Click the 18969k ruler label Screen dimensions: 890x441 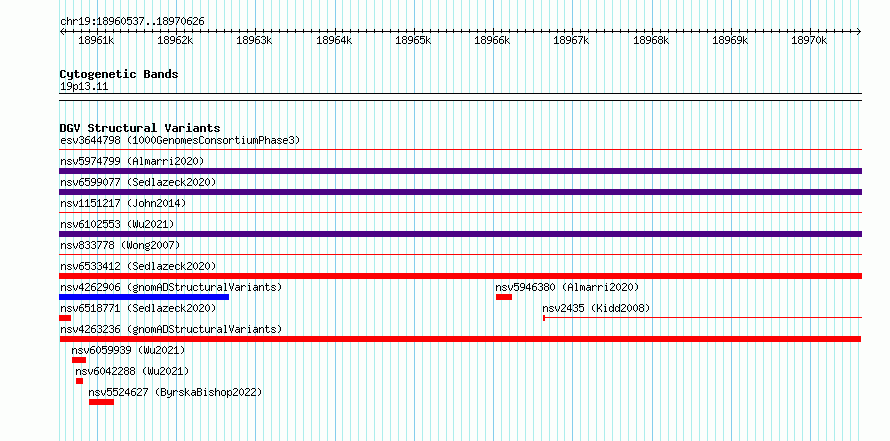tap(731, 40)
